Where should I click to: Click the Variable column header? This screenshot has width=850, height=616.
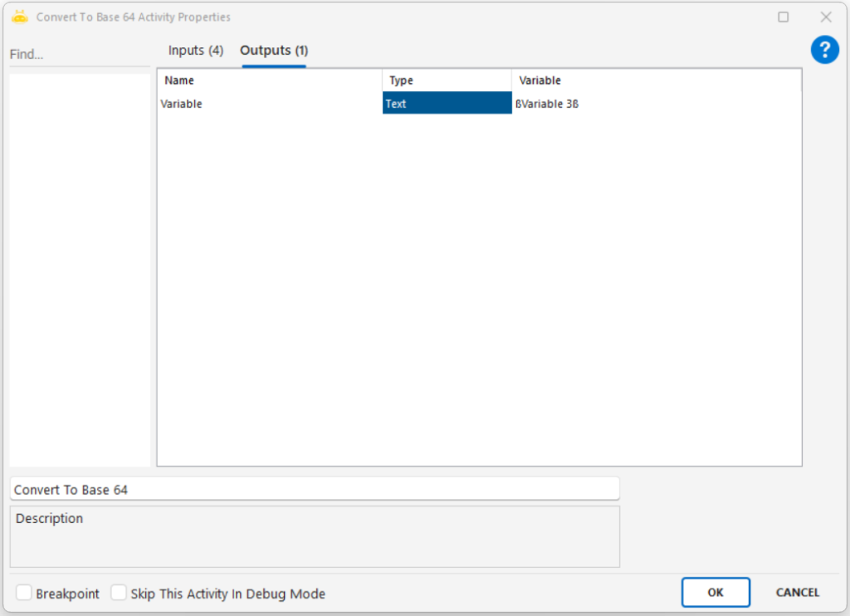tap(656, 81)
